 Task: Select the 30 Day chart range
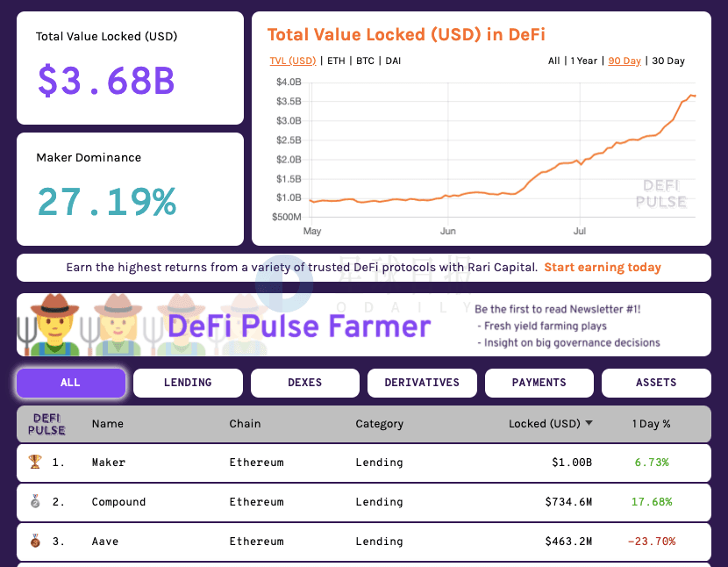[668, 61]
